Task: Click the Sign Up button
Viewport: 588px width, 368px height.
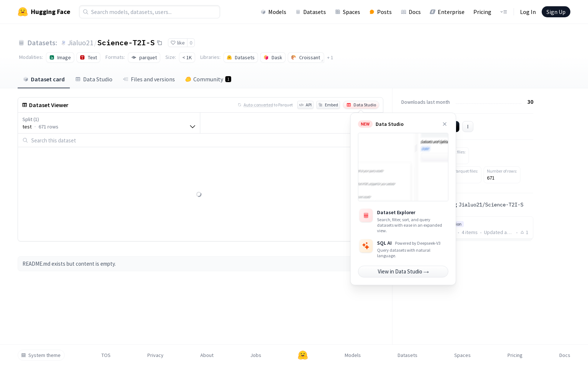Action: pyautogui.click(x=556, y=12)
